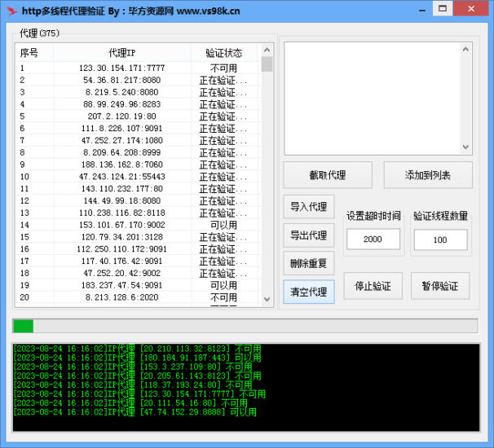Select row 123.30.154.171:7777

coord(139,68)
